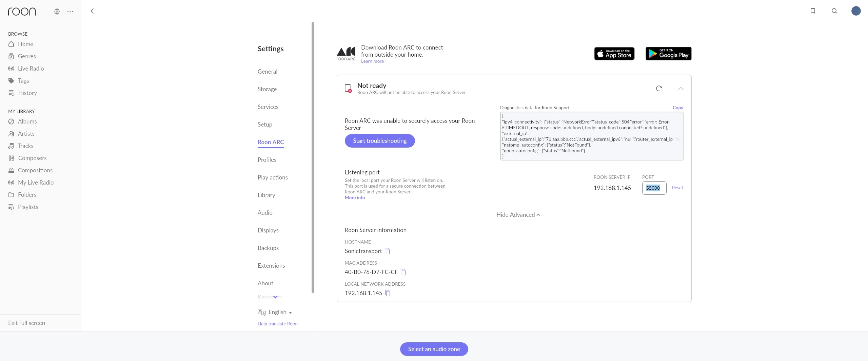Go back with the arrow icon

click(92, 11)
